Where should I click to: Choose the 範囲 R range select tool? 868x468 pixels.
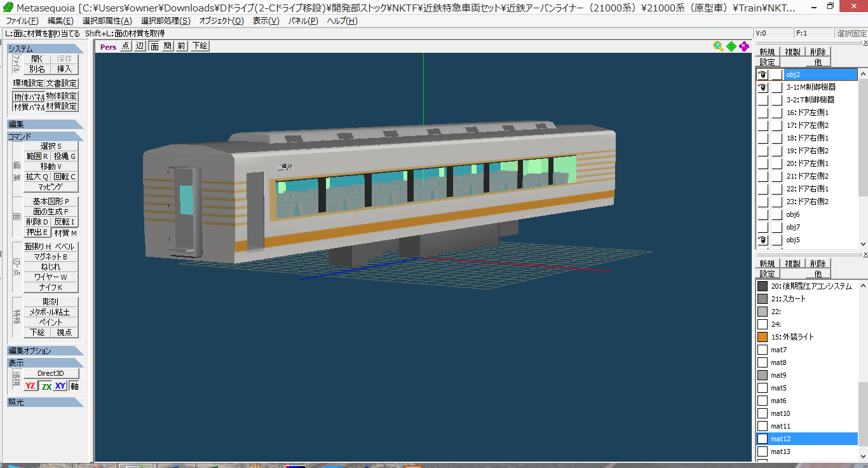pos(37,156)
